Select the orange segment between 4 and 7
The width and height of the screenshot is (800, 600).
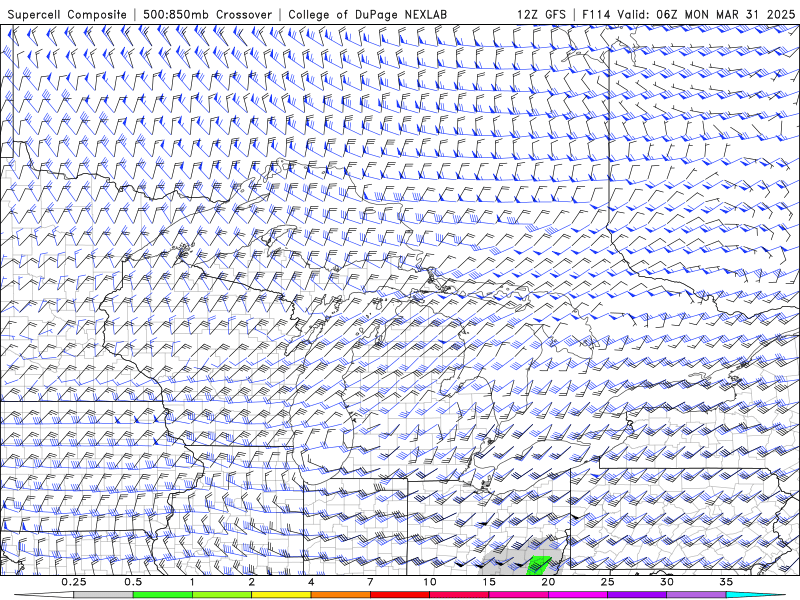(x=340, y=595)
